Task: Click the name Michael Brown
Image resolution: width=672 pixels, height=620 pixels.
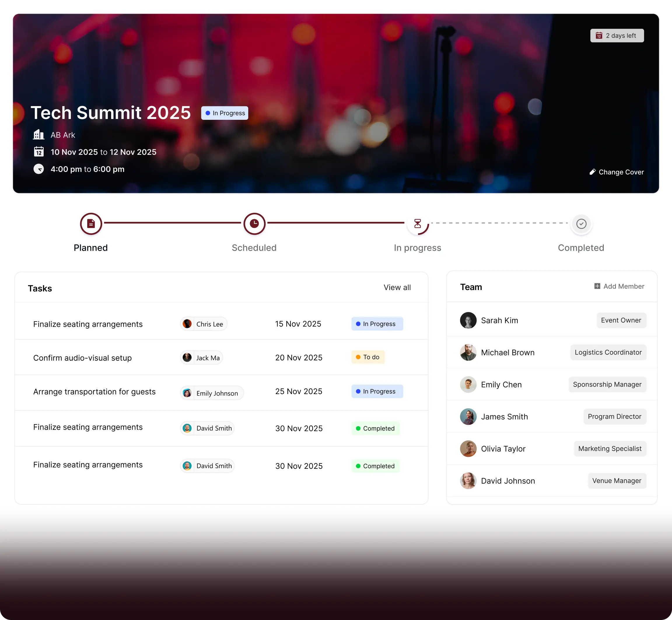Action: click(508, 353)
